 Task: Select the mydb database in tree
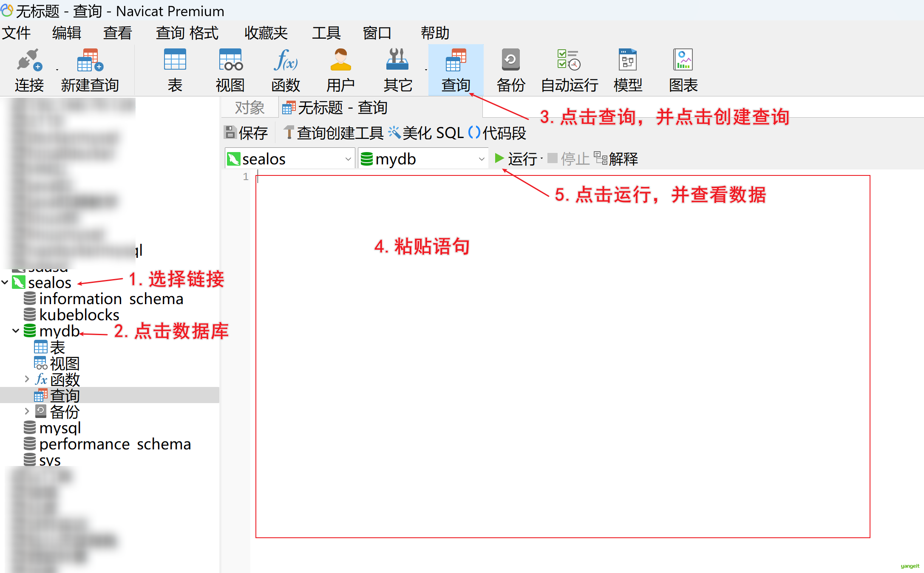(x=59, y=331)
